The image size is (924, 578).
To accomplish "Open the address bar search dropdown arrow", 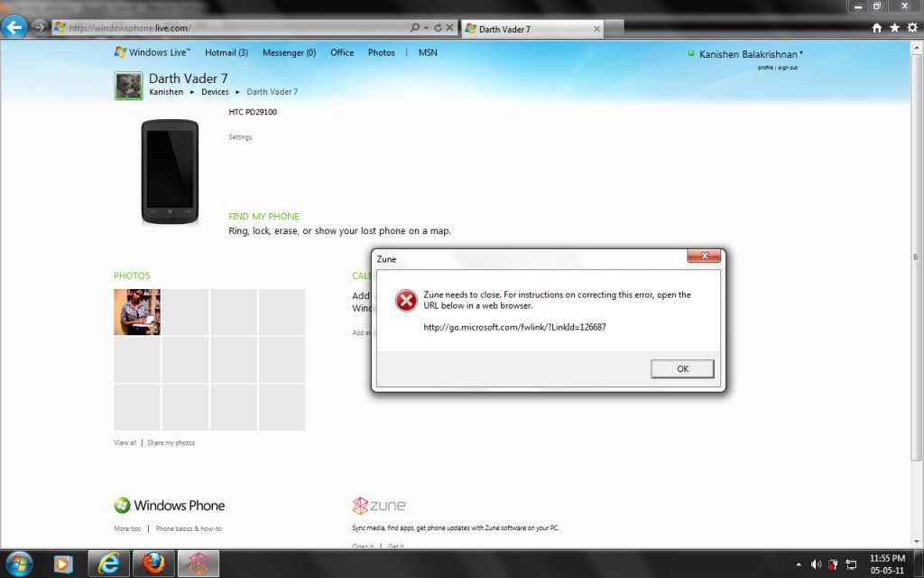I will click(425, 28).
